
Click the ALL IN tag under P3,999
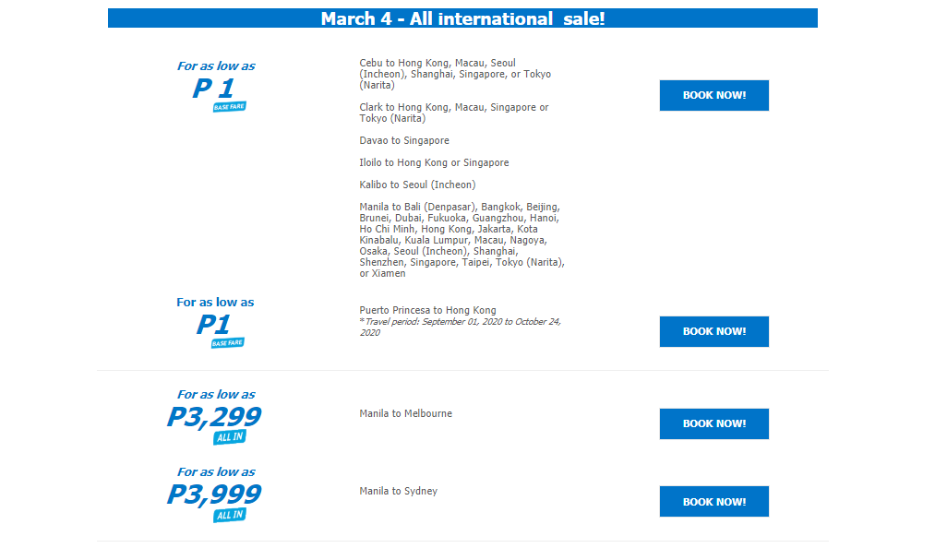230,515
